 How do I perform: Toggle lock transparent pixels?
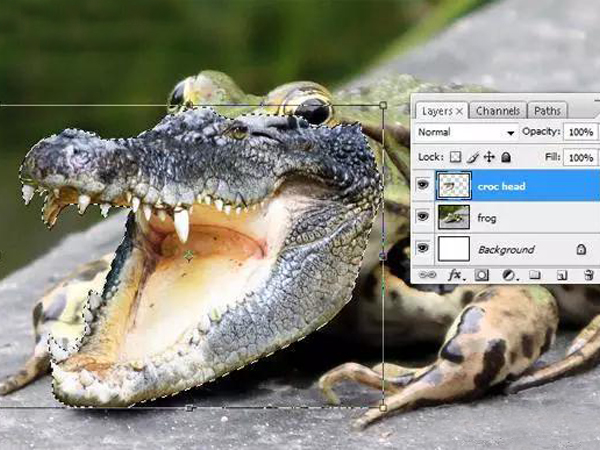coord(455,157)
